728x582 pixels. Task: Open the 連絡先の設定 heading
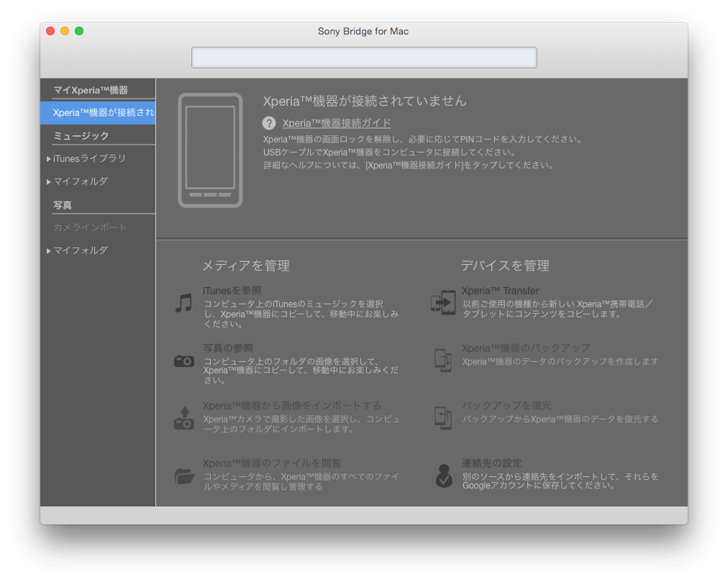coord(491,463)
